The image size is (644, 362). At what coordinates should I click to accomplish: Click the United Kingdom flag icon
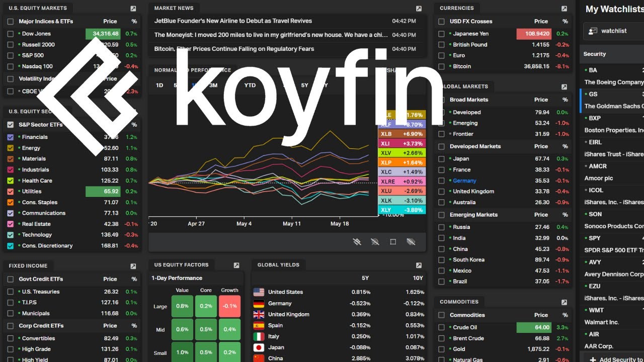coord(259,315)
